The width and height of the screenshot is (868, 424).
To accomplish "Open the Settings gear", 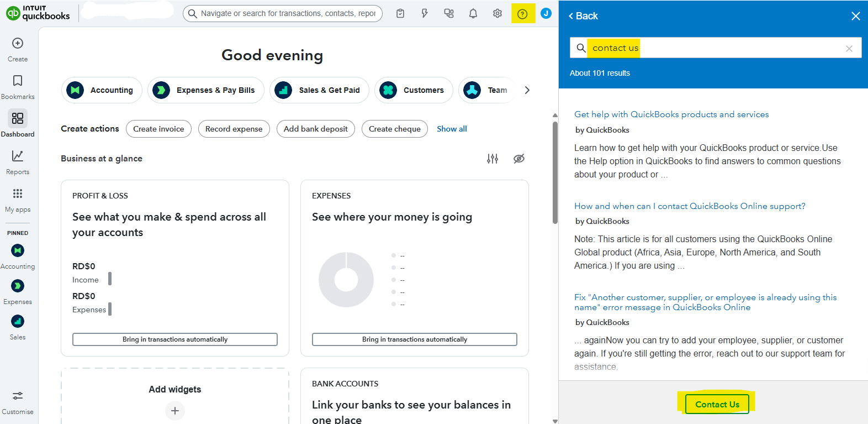I will coord(497,13).
